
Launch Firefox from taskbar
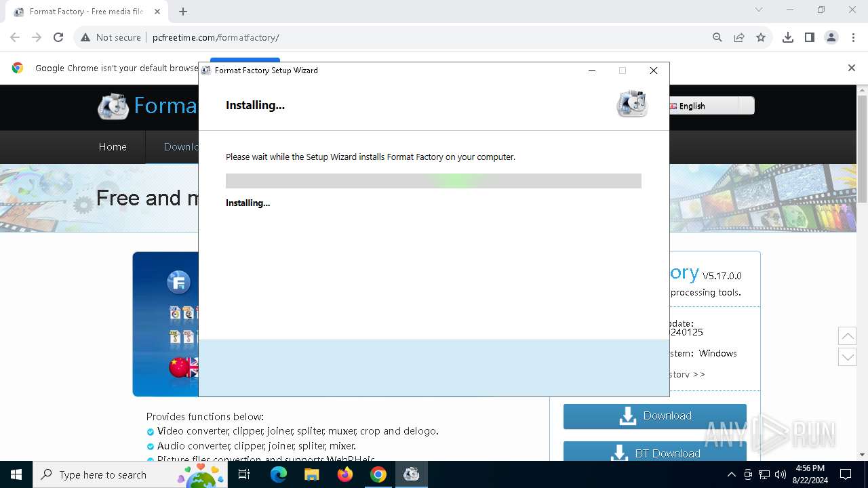(345, 474)
